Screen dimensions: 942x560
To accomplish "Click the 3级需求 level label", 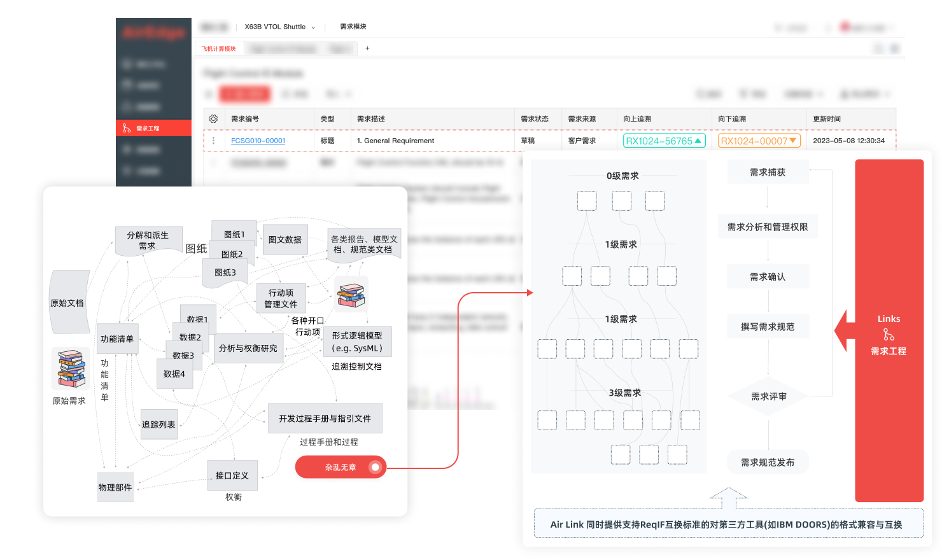I will coord(624,393).
